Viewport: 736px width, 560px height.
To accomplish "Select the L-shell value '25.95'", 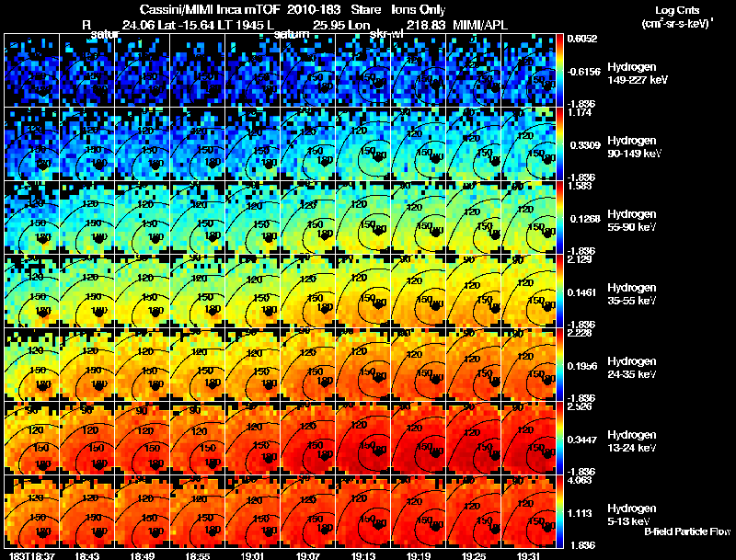I will [328, 25].
